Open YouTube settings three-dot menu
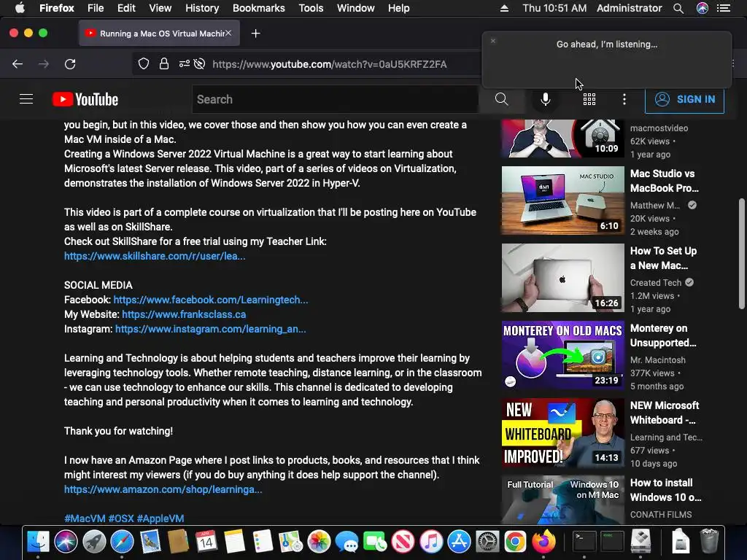This screenshot has height=560, width=747. [624, 99]
